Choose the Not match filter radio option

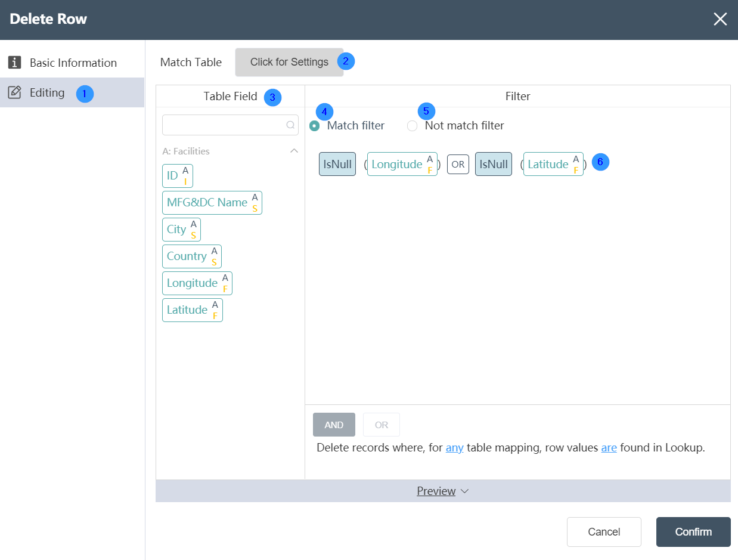pyautogui.click(x=412, y=126)
